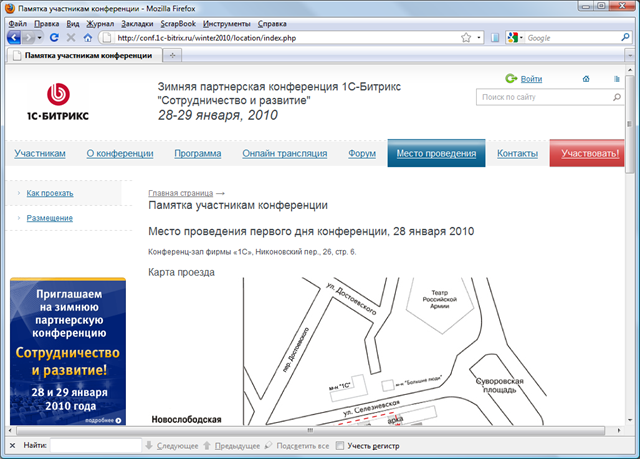640x459 pixels.
Task: Click Подсветить все highlight button
Action: 297,446
